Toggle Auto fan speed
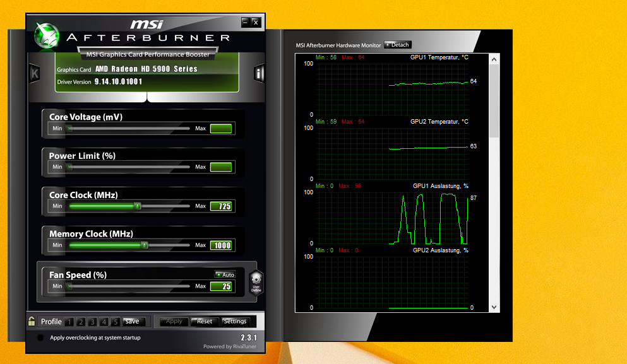Viewport: 627px width, 364px height. pos(225,274)
